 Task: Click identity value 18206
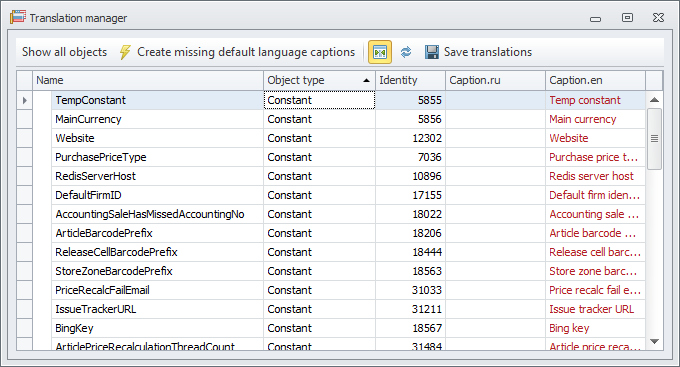pos(427,233)
